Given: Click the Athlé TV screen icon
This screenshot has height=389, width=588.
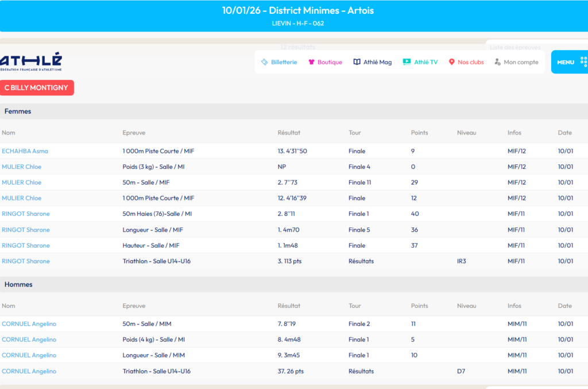Looking at the screenshot, I should coord(407,62).
